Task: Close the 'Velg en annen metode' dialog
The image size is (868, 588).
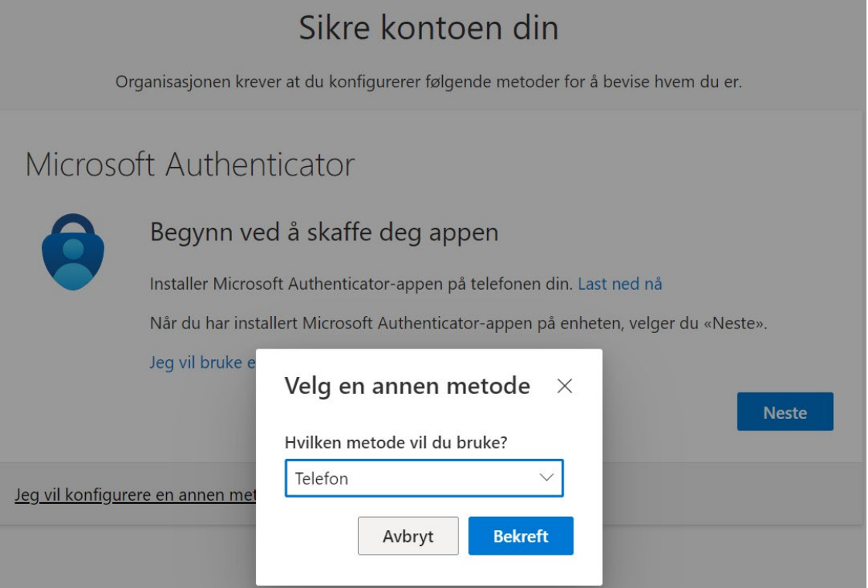Action: pyautogui.click(x=564, y=386)
